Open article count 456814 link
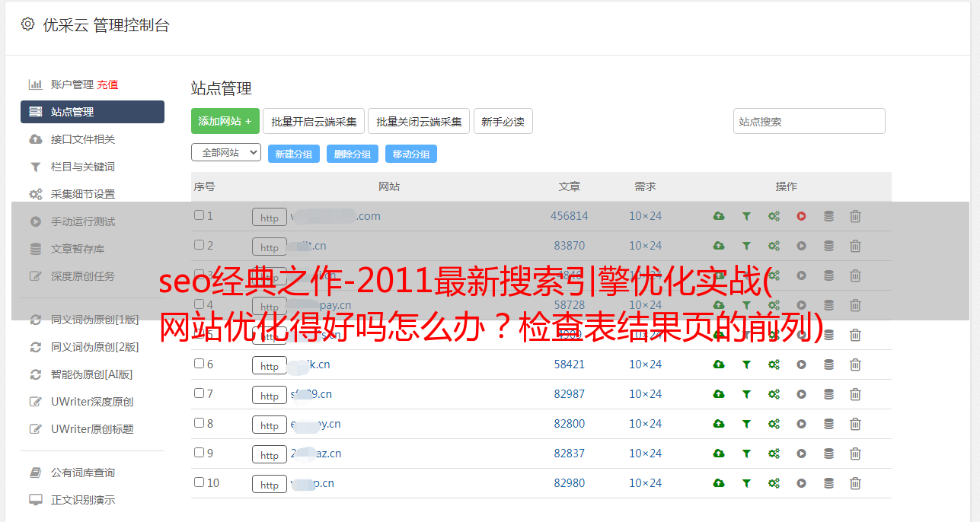 click(570, 216)
